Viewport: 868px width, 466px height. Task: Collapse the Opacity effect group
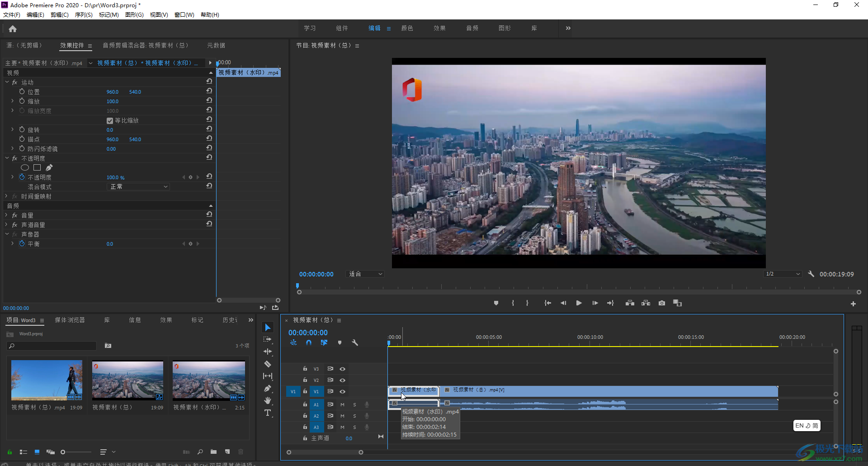tap(7, 158)
